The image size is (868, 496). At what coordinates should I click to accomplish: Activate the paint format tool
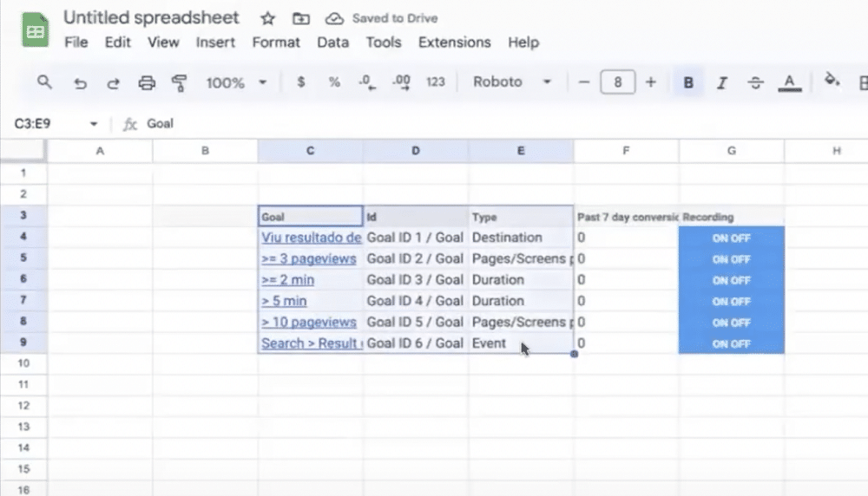click(180, 83)
